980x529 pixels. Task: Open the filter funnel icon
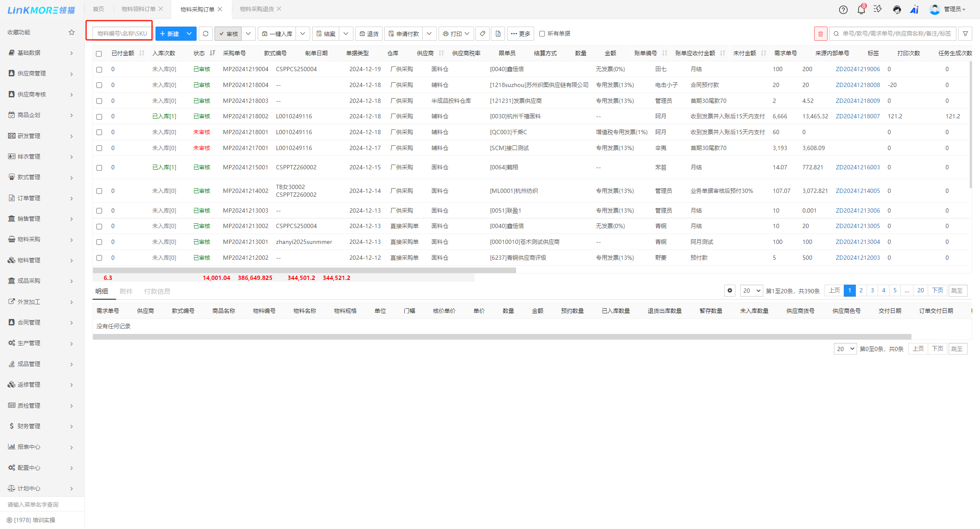[x=965, y=33]
